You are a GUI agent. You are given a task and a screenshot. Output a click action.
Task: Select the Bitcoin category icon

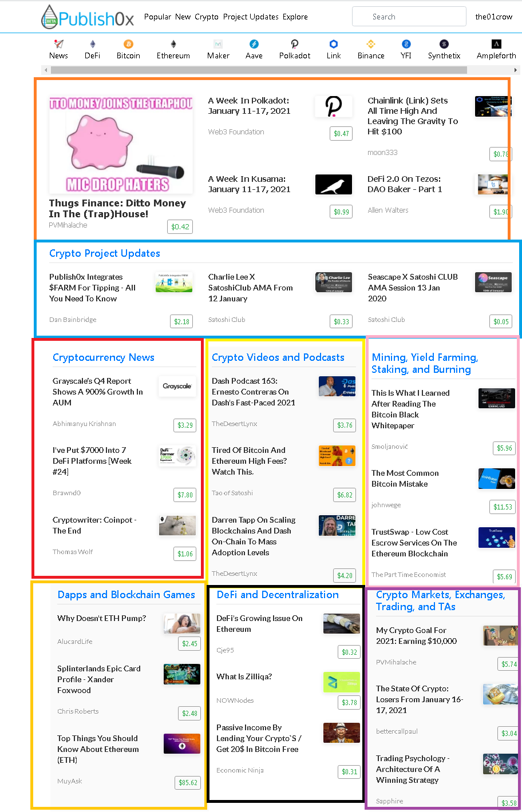128,44
